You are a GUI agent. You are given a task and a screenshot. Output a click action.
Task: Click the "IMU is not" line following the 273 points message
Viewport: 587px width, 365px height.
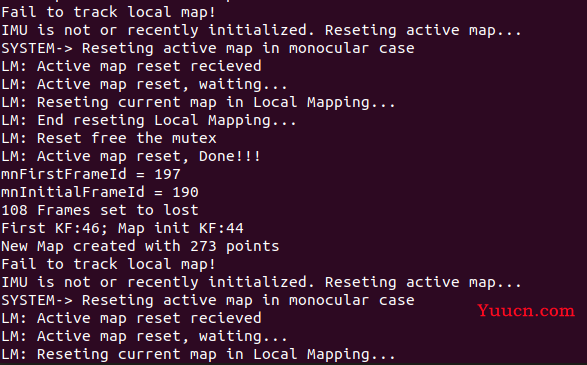[261, 282]
